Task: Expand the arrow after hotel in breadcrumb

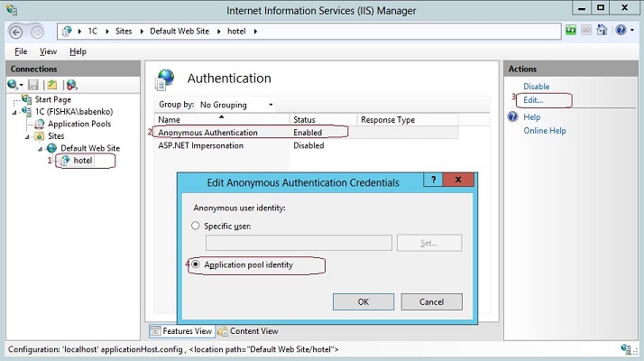Action: coord(255,32)
